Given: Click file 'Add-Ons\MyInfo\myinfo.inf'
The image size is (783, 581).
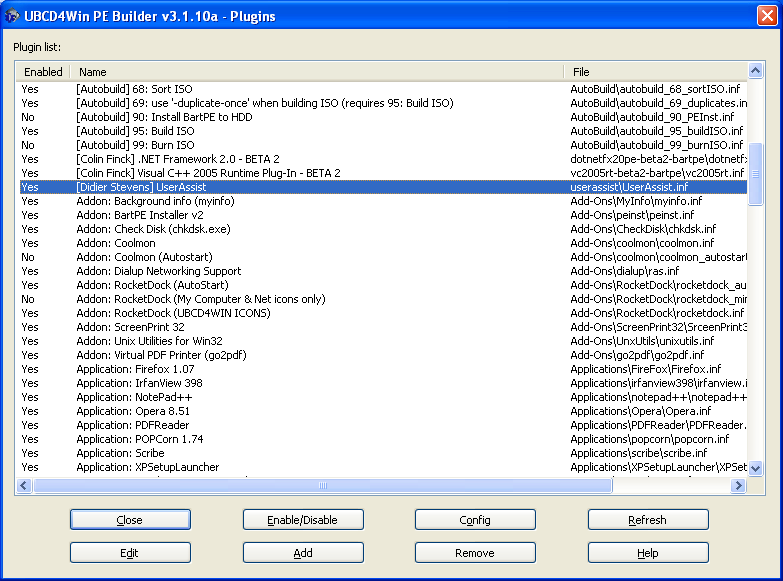Looking at the screenshot, I should pos(636,201).
